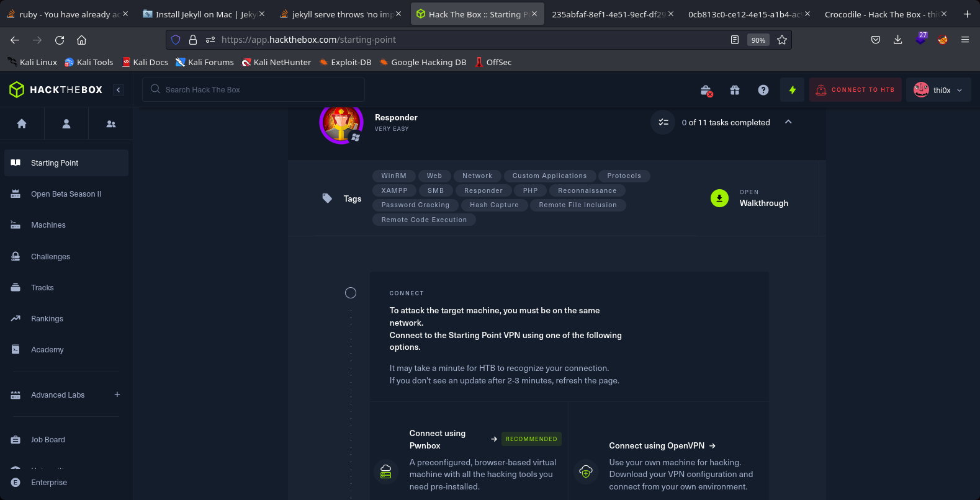Open Kali Tools bookmark
The height and width of the screenshot is (500, 980).
(x=89, y=62)
